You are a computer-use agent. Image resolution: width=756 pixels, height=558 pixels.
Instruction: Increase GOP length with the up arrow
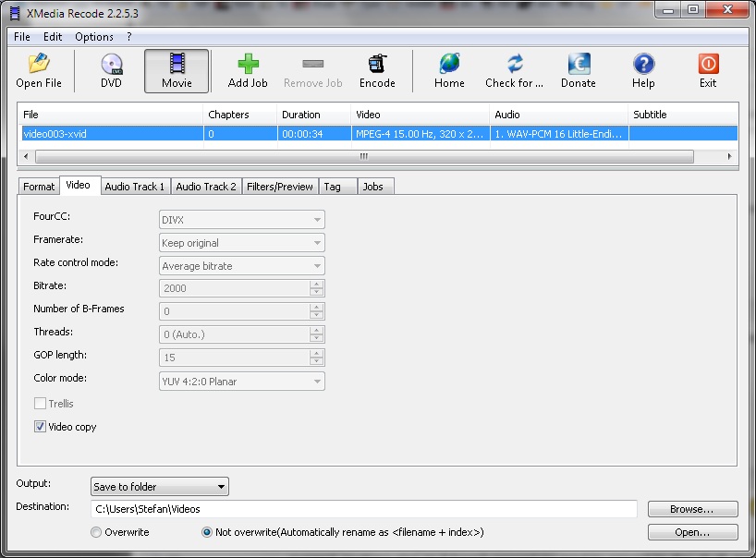317,353
